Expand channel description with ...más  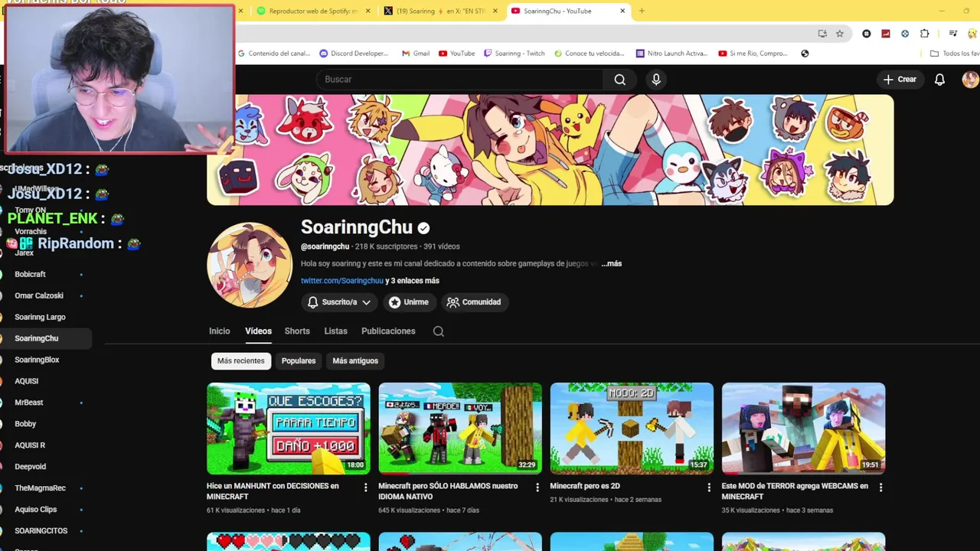pyautogui.click(x=611, y=263)
